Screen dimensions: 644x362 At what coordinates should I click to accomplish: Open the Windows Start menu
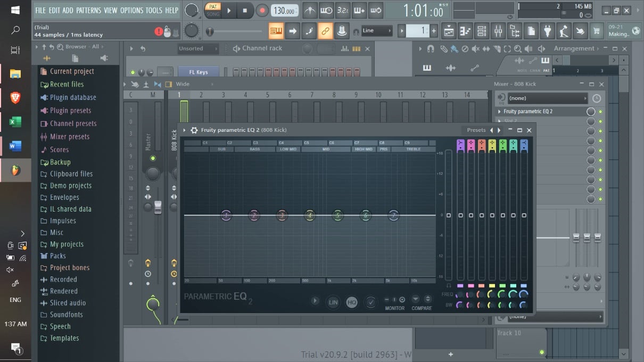[15, 10]
